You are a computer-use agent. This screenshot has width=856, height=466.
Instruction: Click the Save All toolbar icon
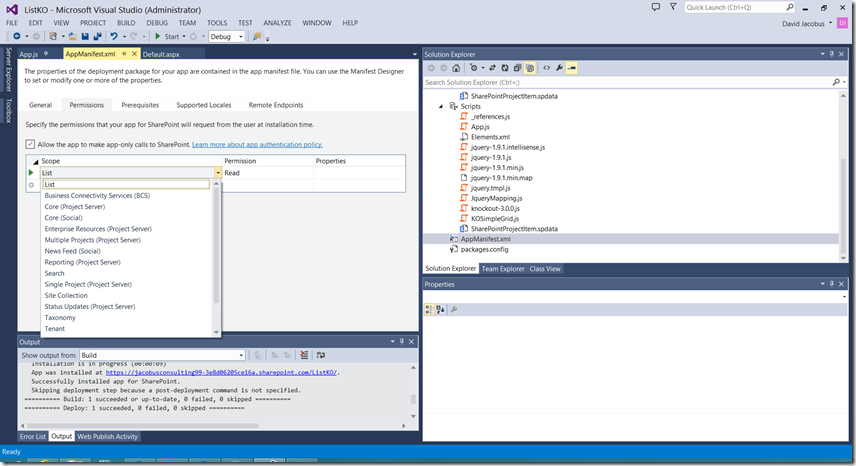pos(98,37)
